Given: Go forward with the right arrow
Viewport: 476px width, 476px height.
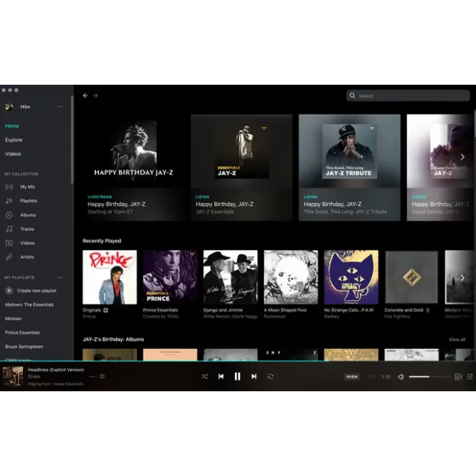Looking at the screenshot, I should click(95, 96).
